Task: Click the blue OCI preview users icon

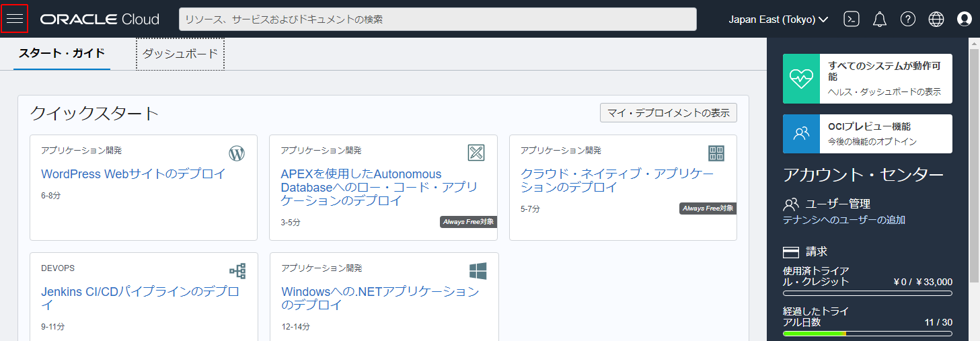Action: coord(802,134)
